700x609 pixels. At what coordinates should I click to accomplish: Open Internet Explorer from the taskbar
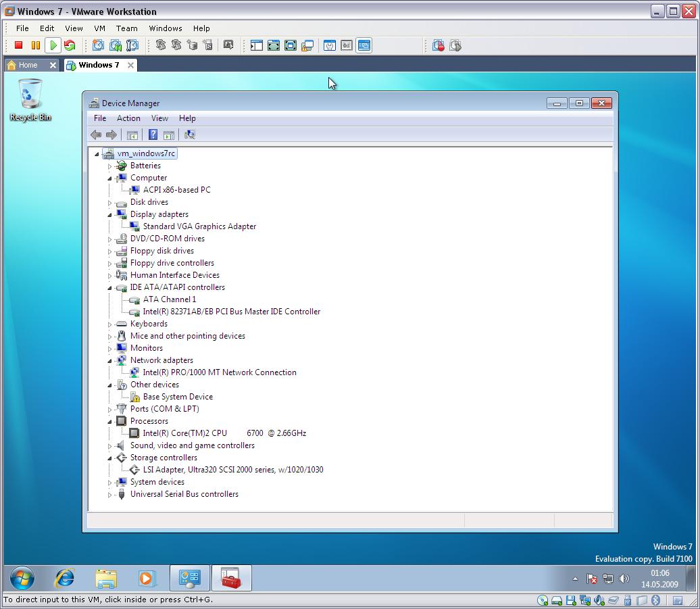pyautogui.click(x=65, y=579)
